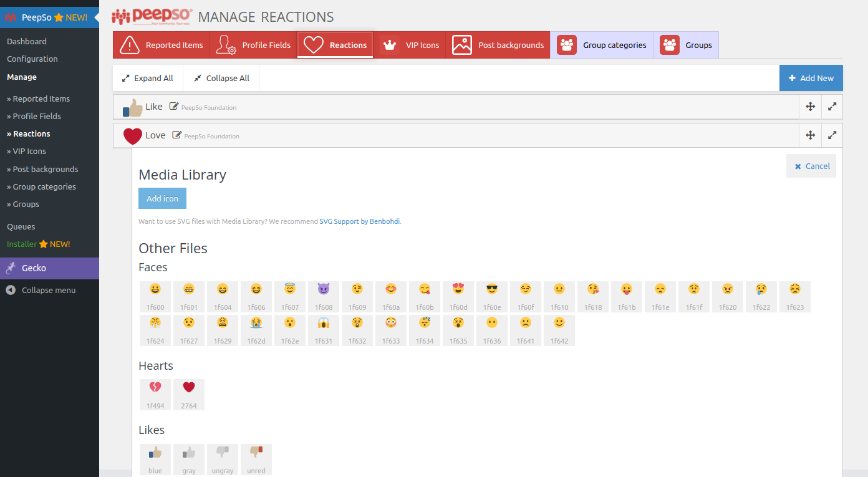Select the unred thumbs-down icon
The height and width of the screenshot is (477, 868).
pyautogui.click(x=256, y=460)
